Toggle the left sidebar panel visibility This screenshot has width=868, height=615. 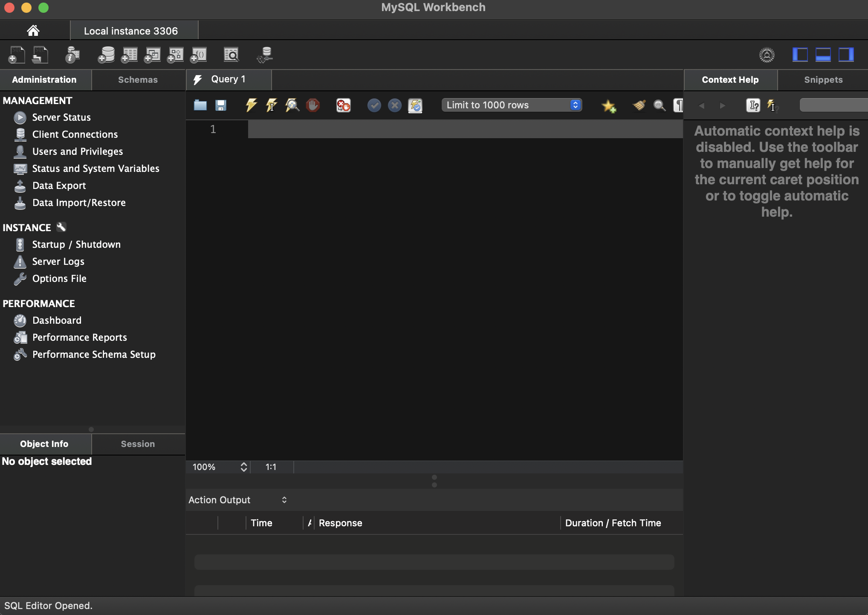800,55
